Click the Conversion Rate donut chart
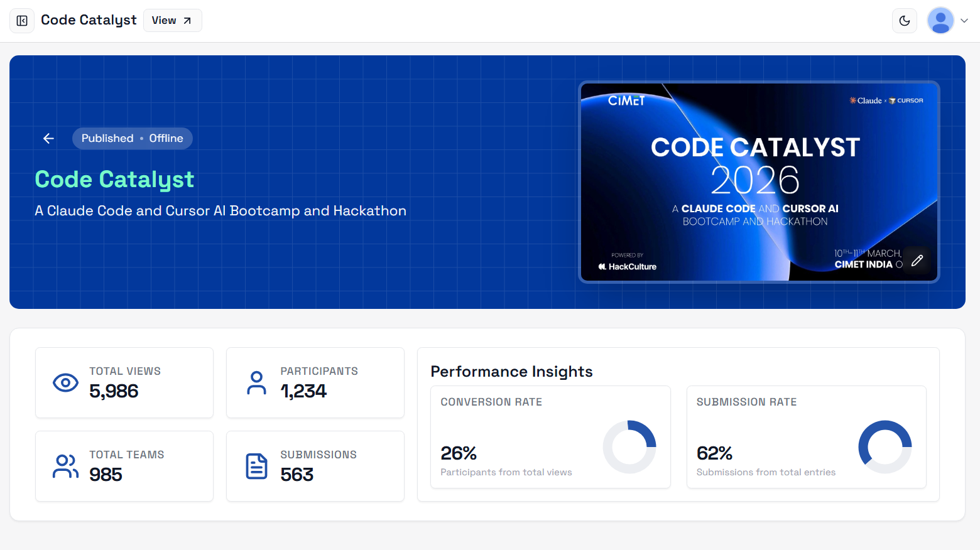The width and height of the screenshot is (980, 550). (629, 447)
